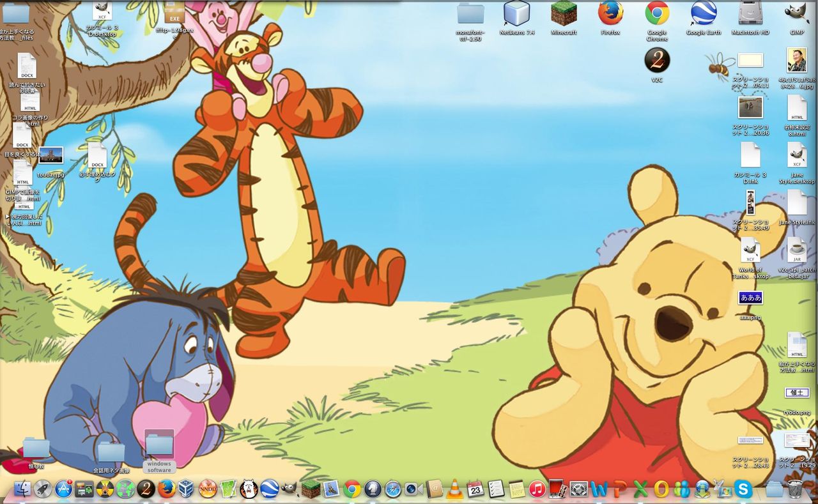This screenshot has height=504, width=818.
Task: Start VirtualBox from the Dock
Action: (x=187, y=490)
